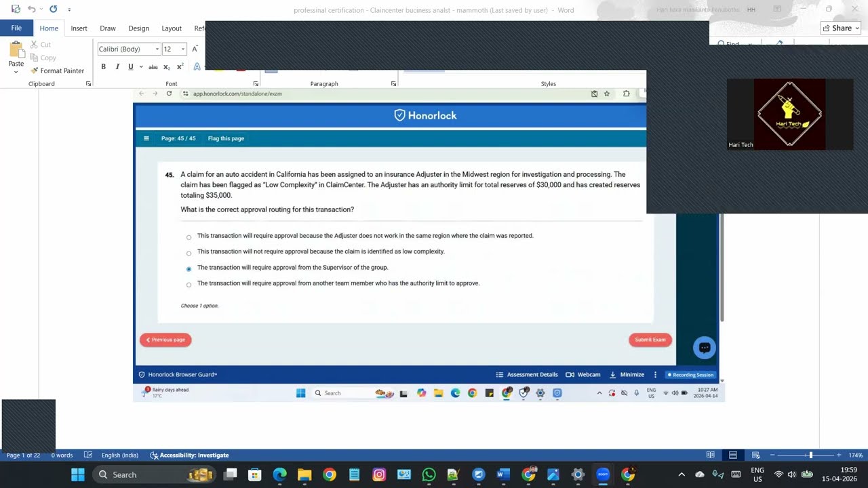868x488 pixels.
Task: Open the Honorlock chat support bubble
Action: click(x=705, y=348)
